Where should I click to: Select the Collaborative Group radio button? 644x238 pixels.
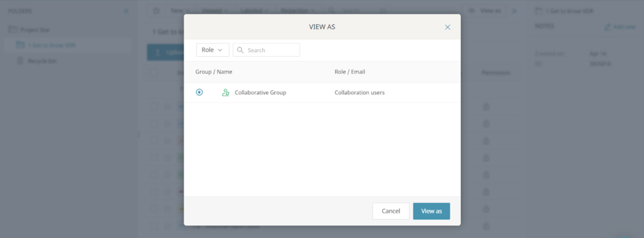(x=199, y=92)
